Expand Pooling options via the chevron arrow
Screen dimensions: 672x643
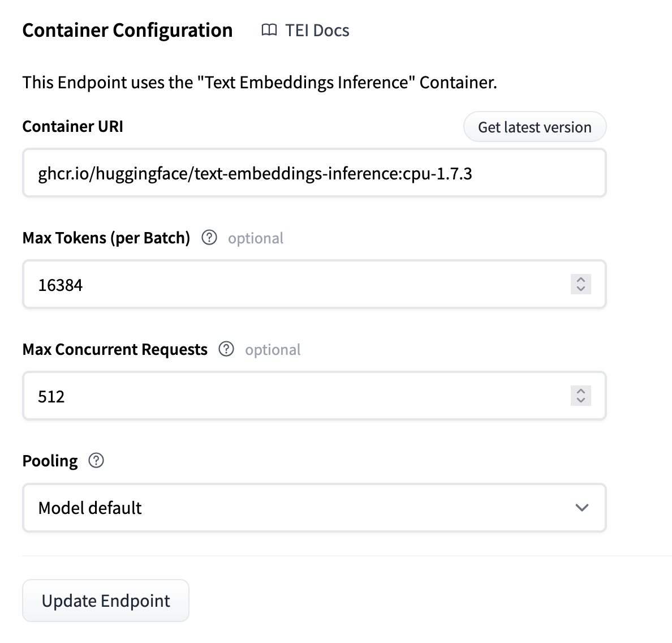click(x=581, y=508)
